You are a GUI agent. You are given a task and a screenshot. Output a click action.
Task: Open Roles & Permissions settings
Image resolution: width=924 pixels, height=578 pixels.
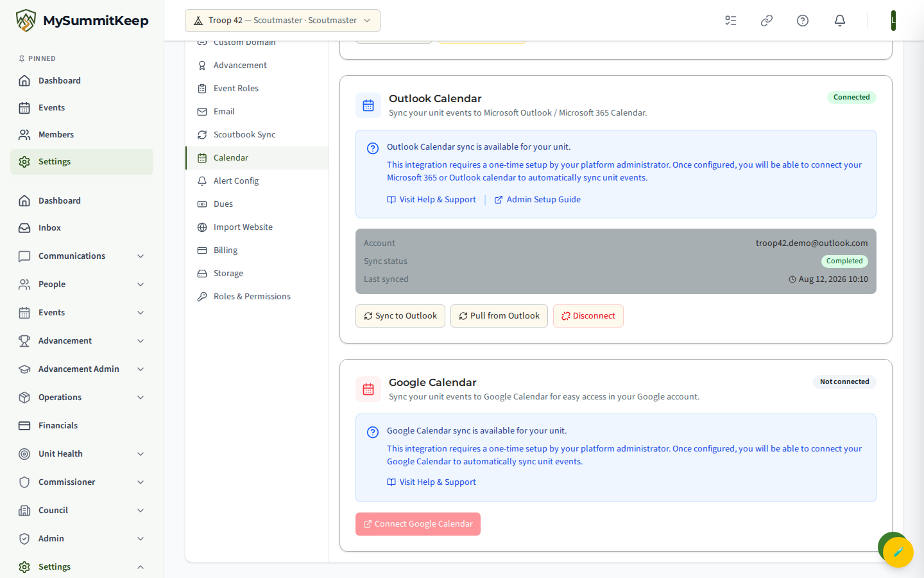pos(257,297)
